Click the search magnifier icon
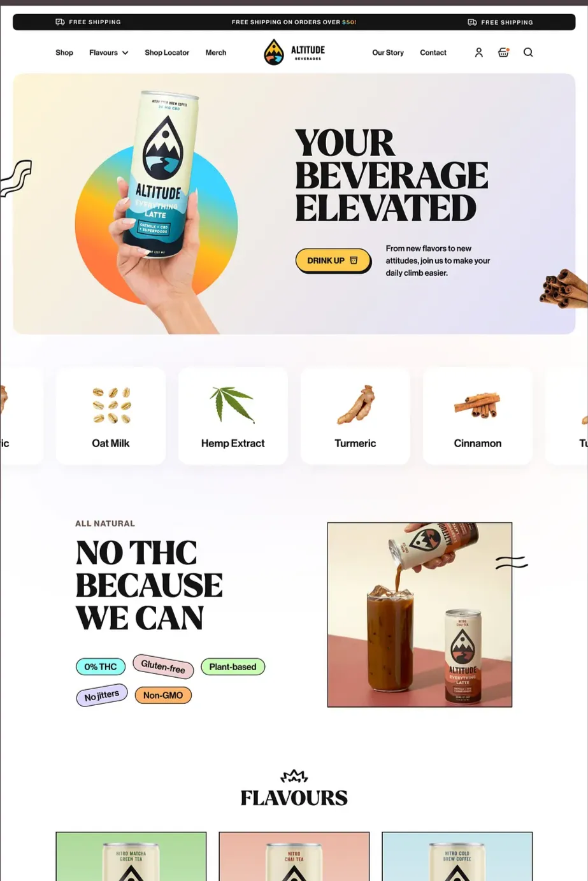The image size is (588, 881). tap(528, 52)
